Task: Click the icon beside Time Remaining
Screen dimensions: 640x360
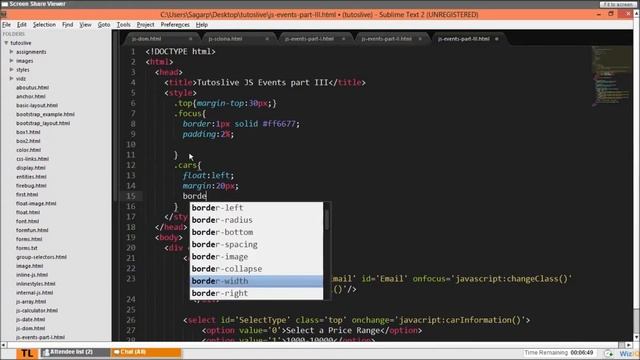Action: [609, 353]
